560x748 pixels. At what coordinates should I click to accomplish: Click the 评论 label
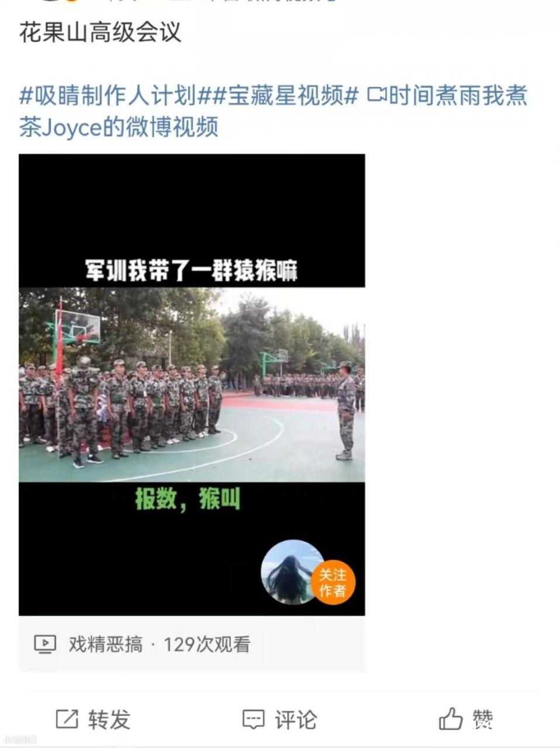296,719
